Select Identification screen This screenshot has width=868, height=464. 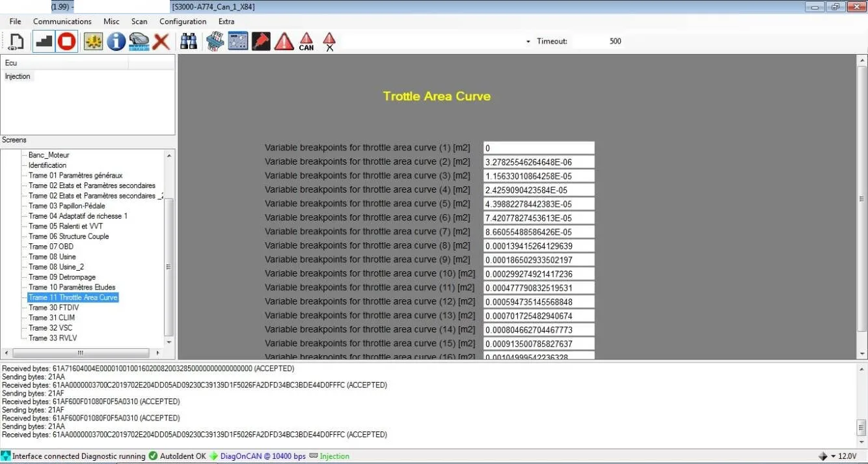(47, 165)
